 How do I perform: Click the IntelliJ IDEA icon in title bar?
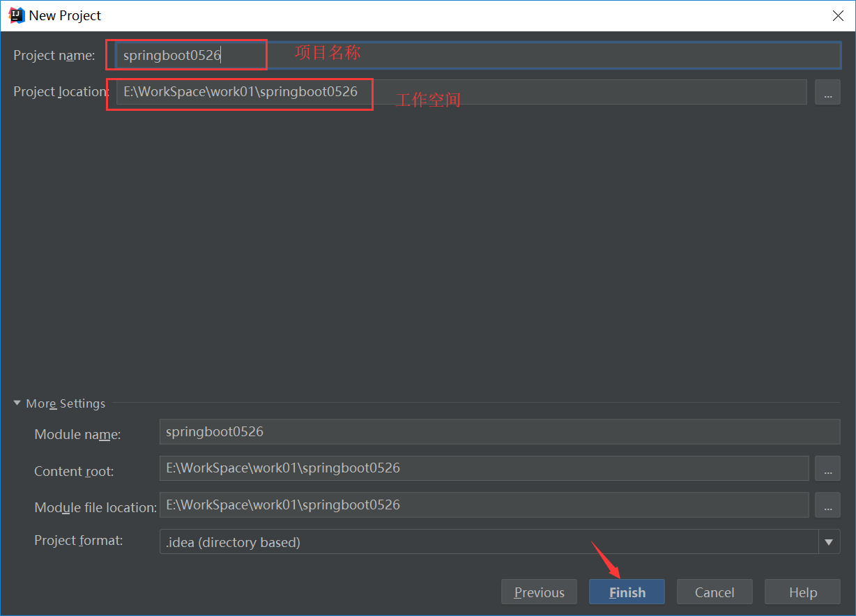pos(17,15)
